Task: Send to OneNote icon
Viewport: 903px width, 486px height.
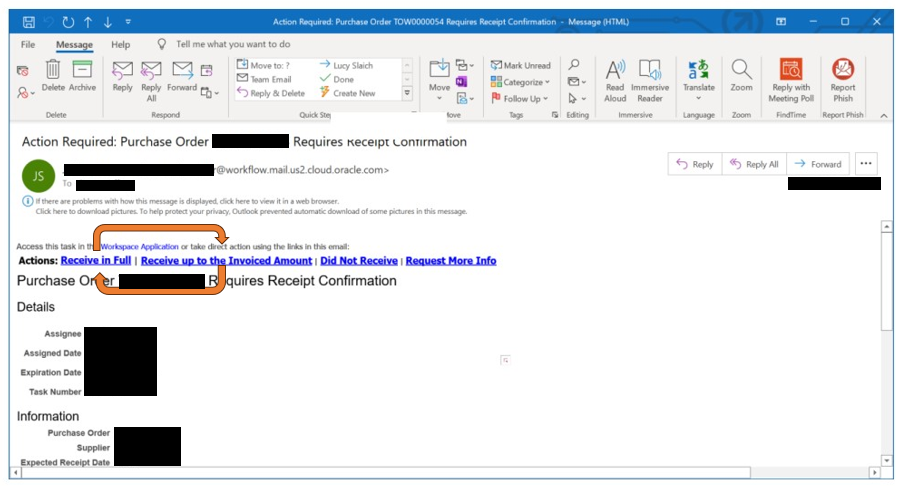Action: (461, 82)
